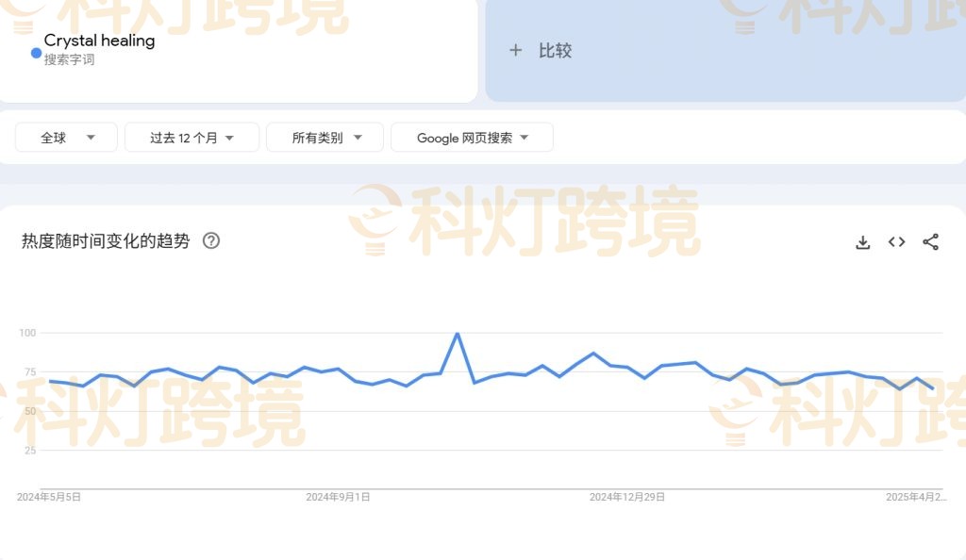Open the Google 网页搜索 search type dropdown
This screenshot has height=560, width=966.
tap(472, 137)
